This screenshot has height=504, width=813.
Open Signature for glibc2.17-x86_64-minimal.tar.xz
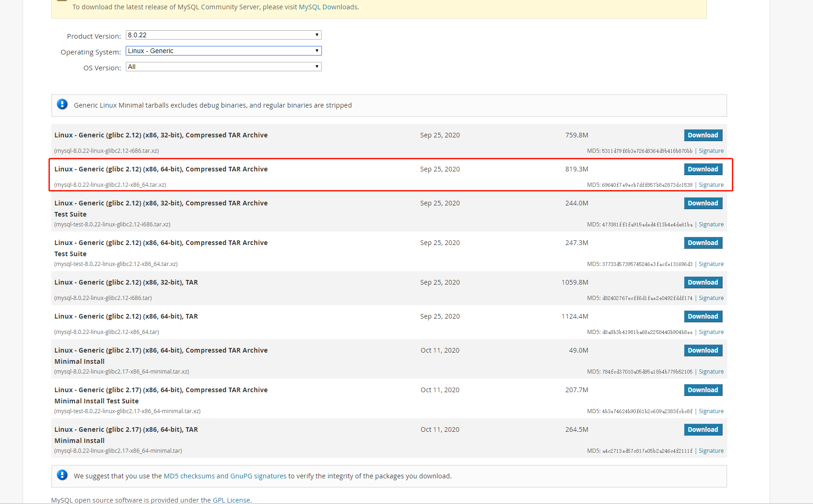point(711,372)
